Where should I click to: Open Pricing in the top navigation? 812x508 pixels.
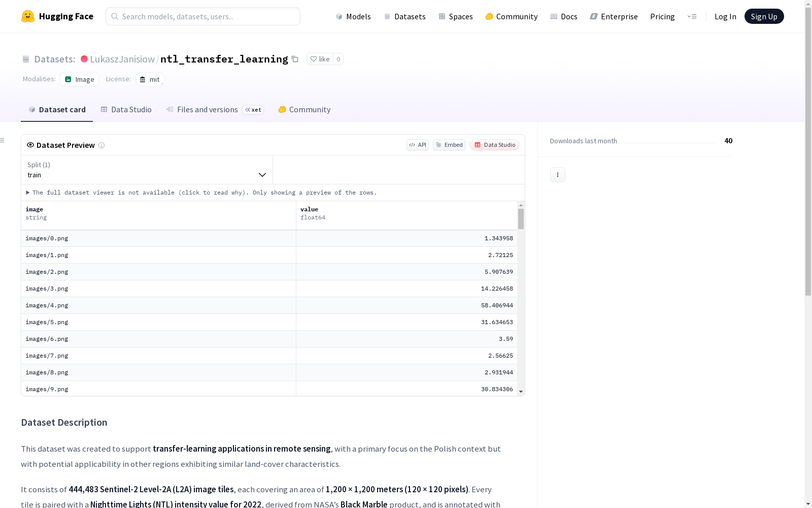tap(662, 16)
